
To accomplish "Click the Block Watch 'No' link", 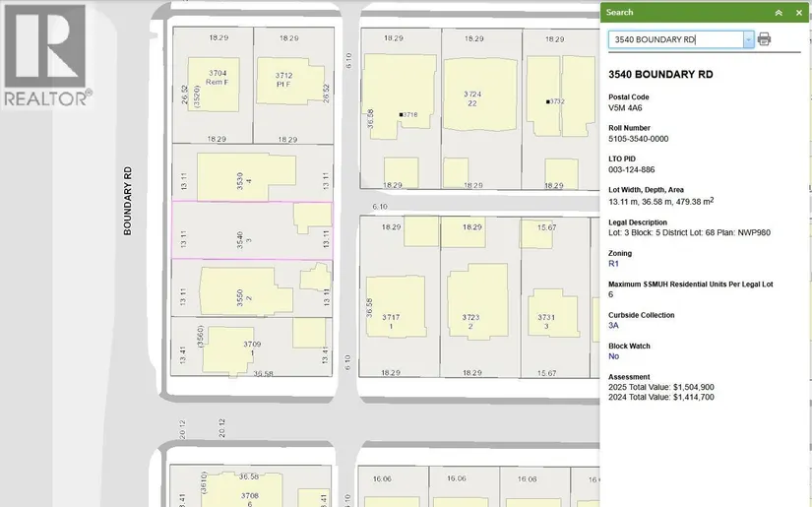I will point(614,356).
